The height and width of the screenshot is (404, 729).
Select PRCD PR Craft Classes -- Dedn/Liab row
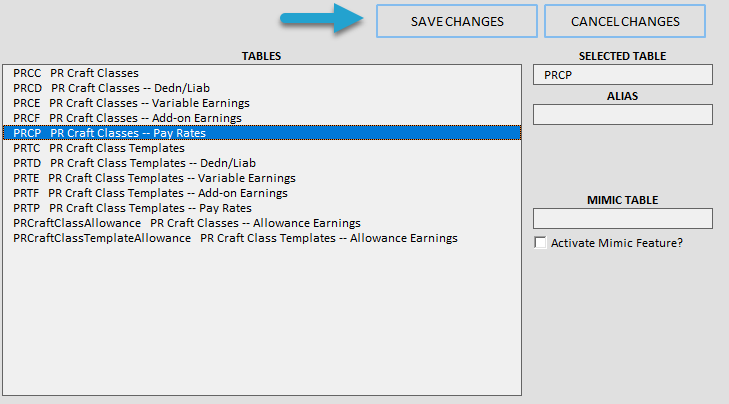[x=262, y=88]
